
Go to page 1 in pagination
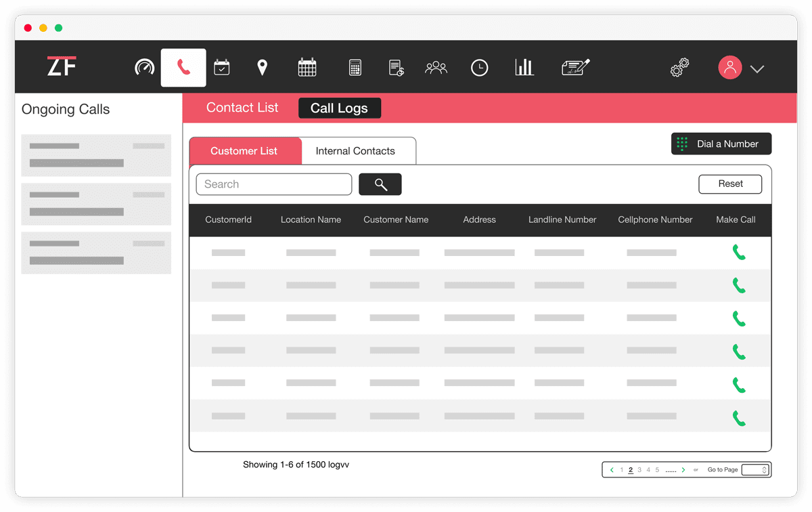[x=622, y=470]
